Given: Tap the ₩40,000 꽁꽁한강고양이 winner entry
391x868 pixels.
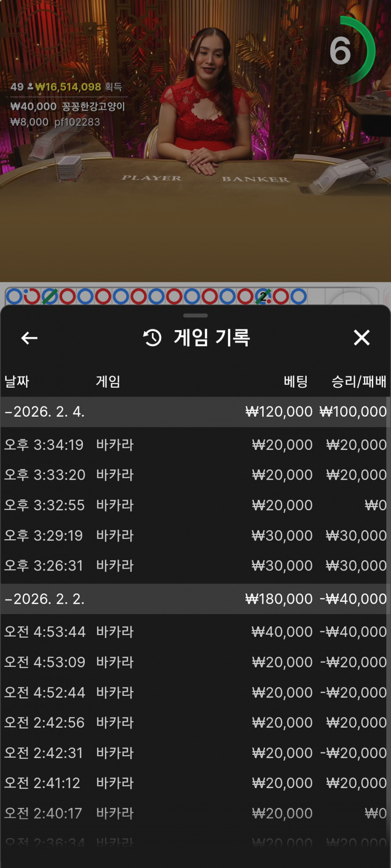Looking at the screenshot, I should pos(68,106).
